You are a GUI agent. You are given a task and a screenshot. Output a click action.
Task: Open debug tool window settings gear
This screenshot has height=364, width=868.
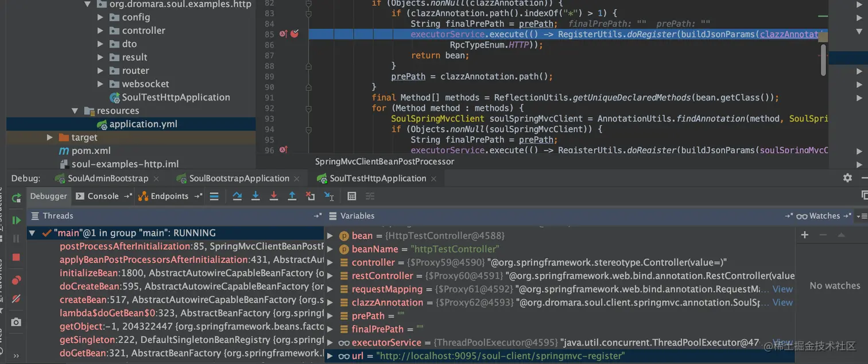[x=847, y=178]
